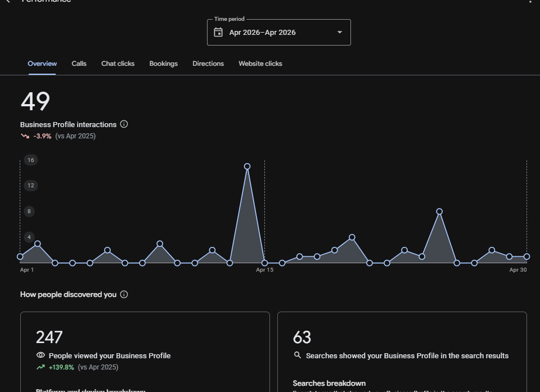Switch to the Calls tab
Image resolution: width=540 pixels, height=392 pixels.
[x=79, y=64]
